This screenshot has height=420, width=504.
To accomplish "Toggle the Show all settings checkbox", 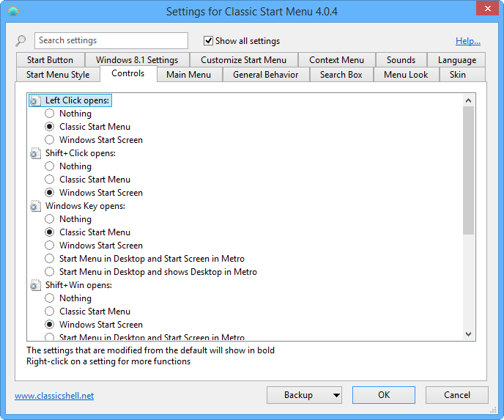I will pyautogui.click(x=208, y=41).
